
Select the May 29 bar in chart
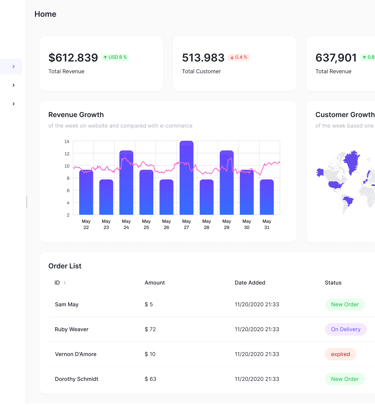coord(227,182)
